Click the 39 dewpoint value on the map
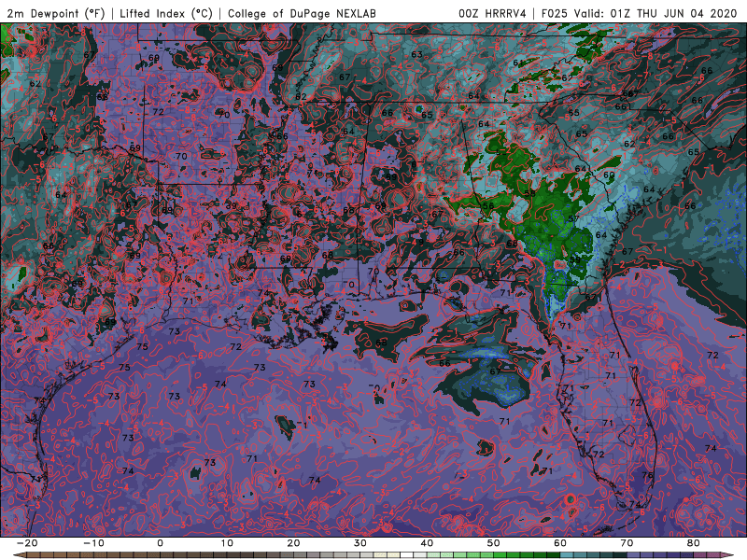 tap(231, 205)
